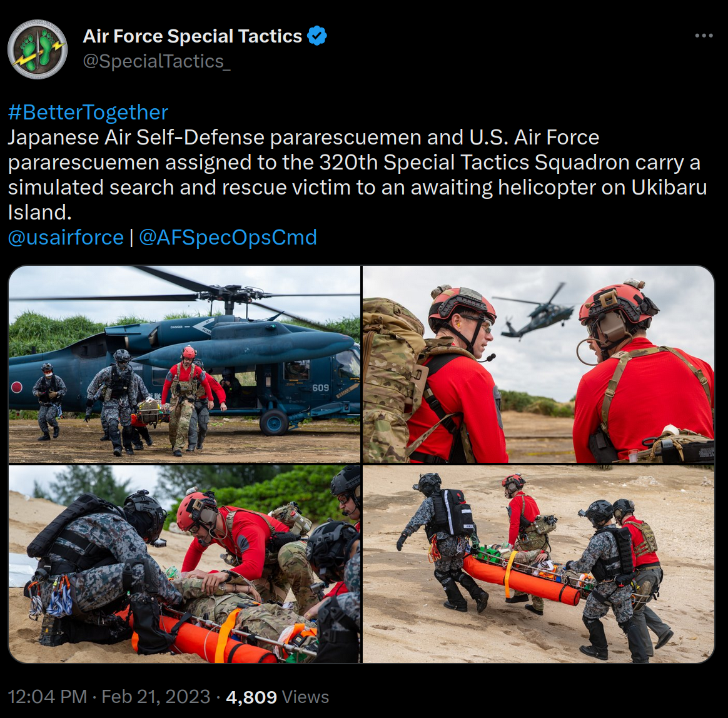Screen dimensions: 728x718
Task: Click the word Views in tweet footer
Action: [305, 697]
